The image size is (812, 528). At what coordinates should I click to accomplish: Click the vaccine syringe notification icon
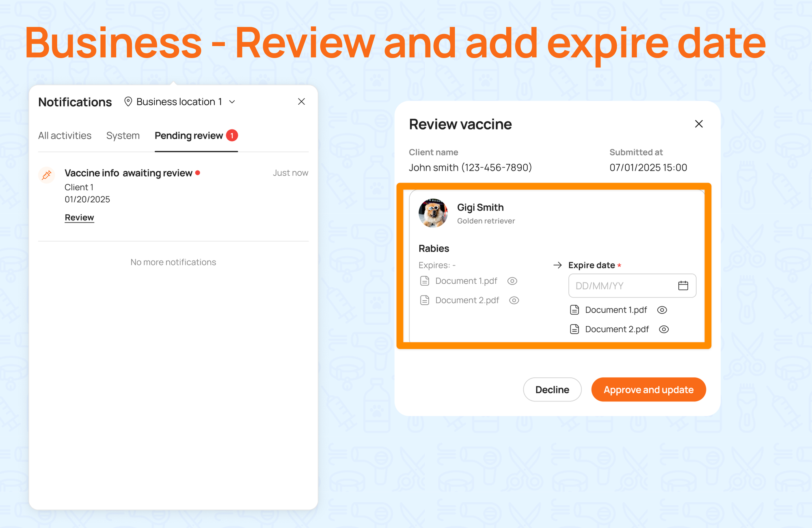tap(47, 175)
